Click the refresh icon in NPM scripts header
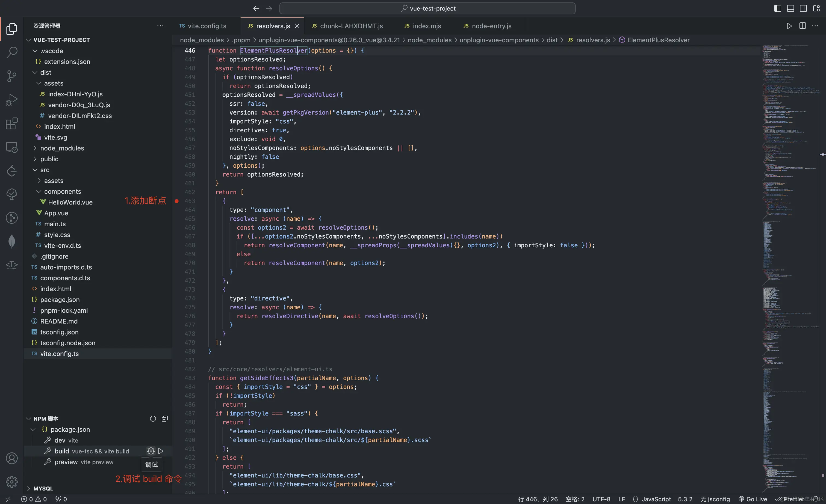This screenshot has width=826, height=504. (x=153, y=419)
